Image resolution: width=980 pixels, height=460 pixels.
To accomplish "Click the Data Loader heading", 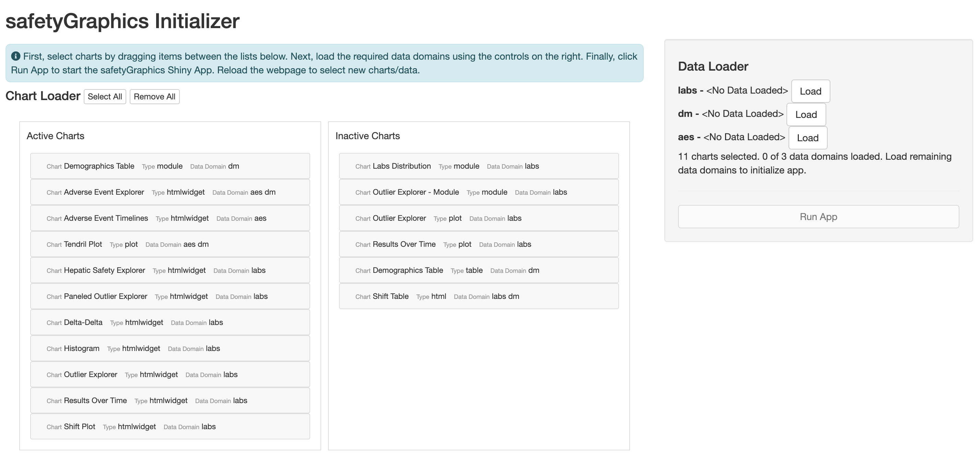I will point(713,66).
